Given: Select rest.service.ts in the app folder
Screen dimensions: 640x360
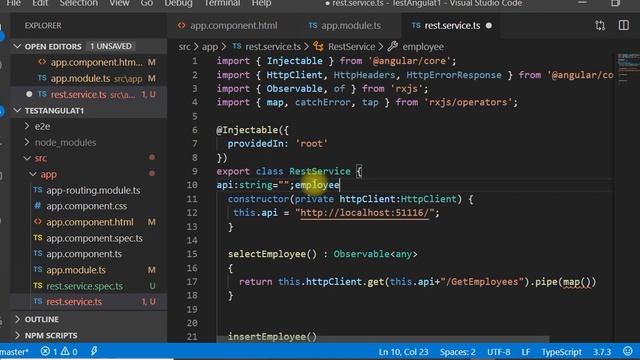Looking at the screenshot, I should [74, 302].
